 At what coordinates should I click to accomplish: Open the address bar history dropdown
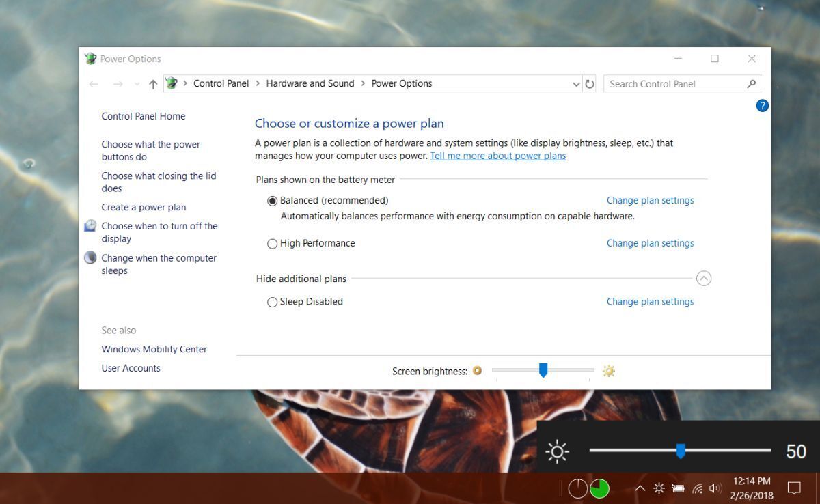click(576, 84)
